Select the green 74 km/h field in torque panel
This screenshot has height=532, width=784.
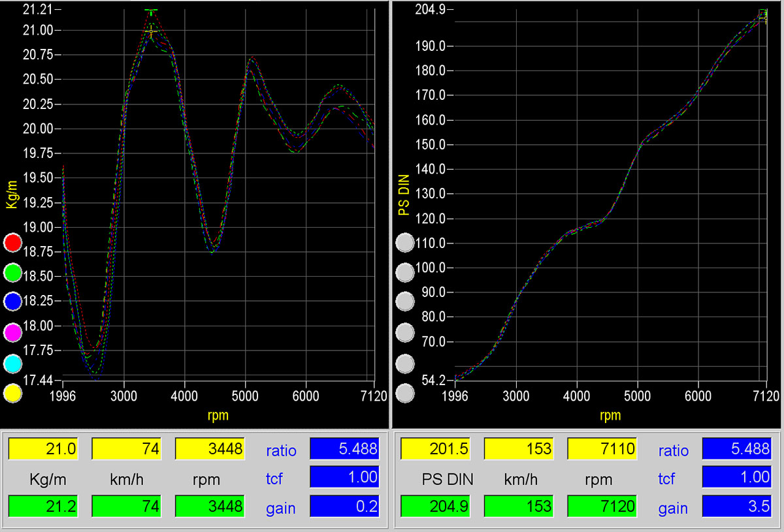click(126, 507)
